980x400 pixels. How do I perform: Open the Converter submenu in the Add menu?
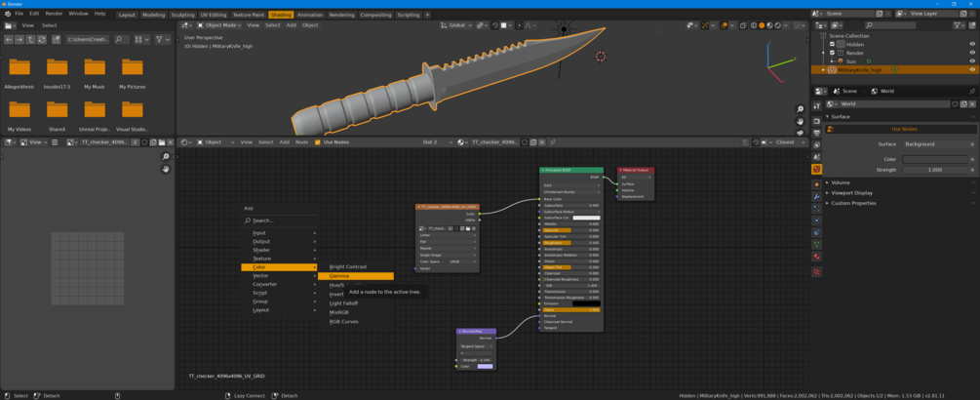(x=279, y=284)
